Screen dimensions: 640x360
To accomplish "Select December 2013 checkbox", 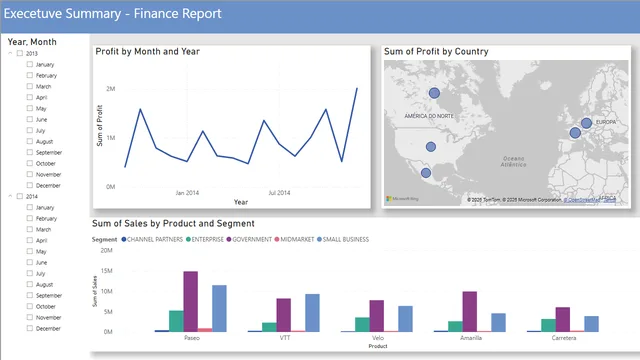I will click(30, 185).
